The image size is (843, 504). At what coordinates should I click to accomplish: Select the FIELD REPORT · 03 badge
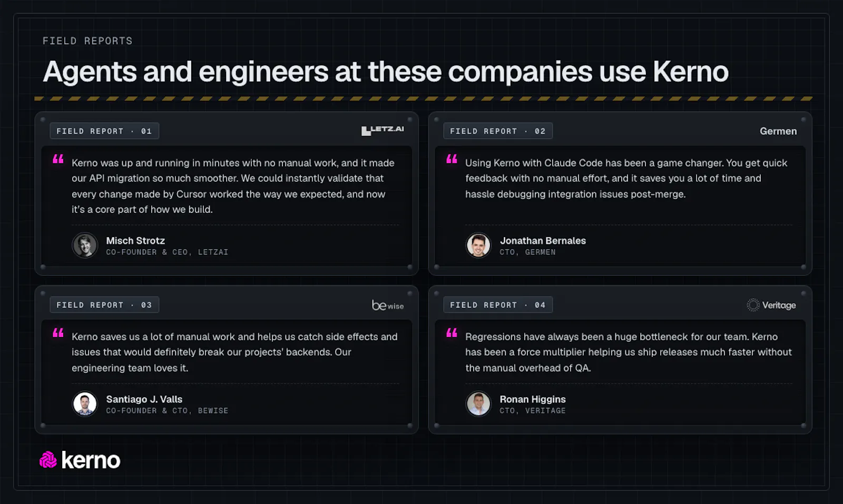click(104, 305)
